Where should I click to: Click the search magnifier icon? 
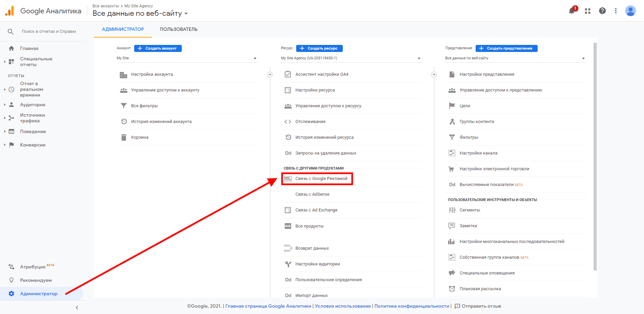pos(11,32)
